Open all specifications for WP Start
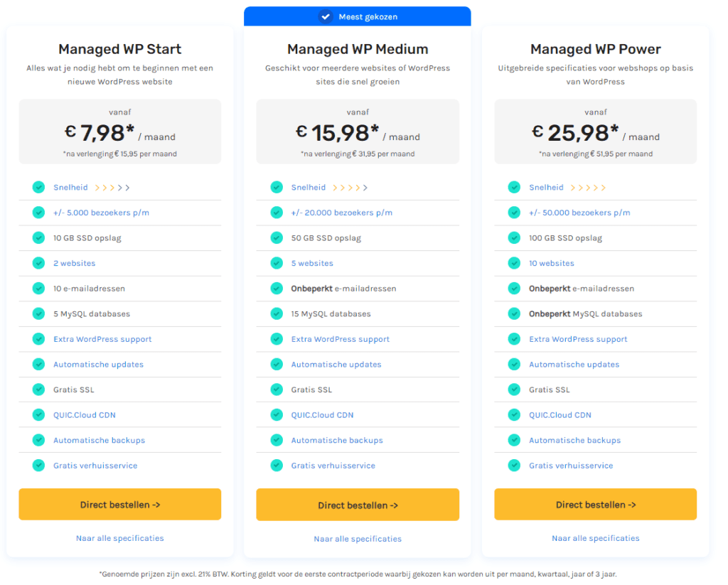 click(x=119, y=538)
